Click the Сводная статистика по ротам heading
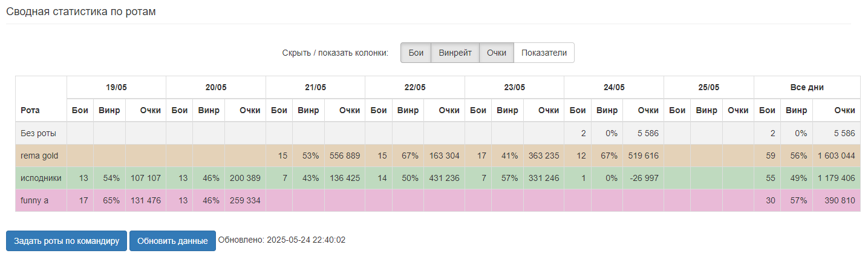 pos(81,11)
